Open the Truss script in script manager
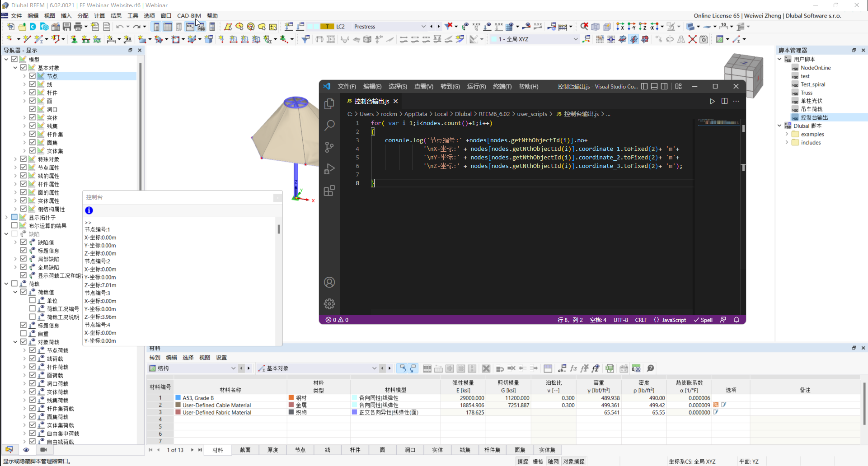This screenshot has height=466, width=868. [807, 93]
